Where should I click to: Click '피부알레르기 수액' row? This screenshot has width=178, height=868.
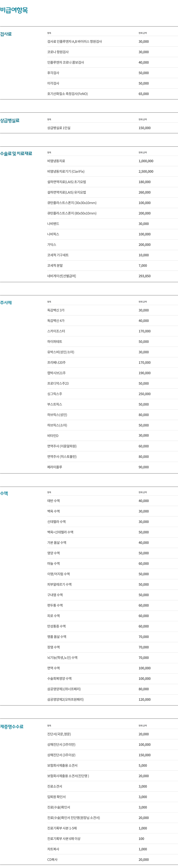click(x=59, y=585)
